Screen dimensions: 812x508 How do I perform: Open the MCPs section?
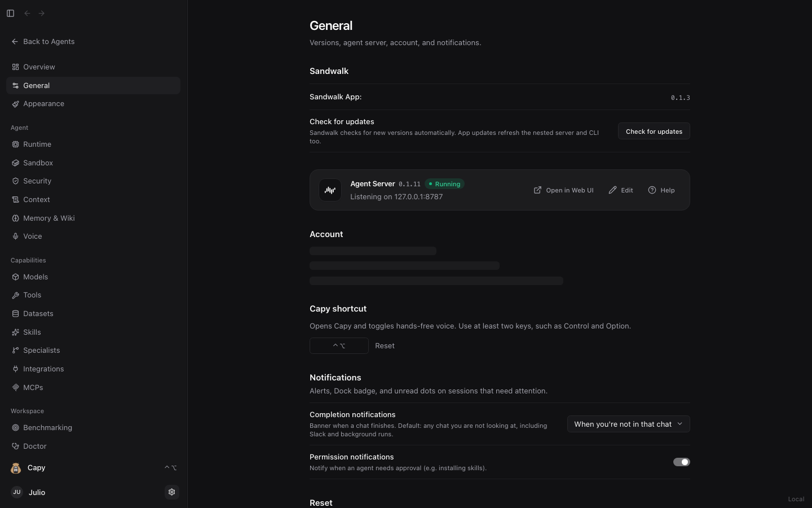click(x=93, y=388)
